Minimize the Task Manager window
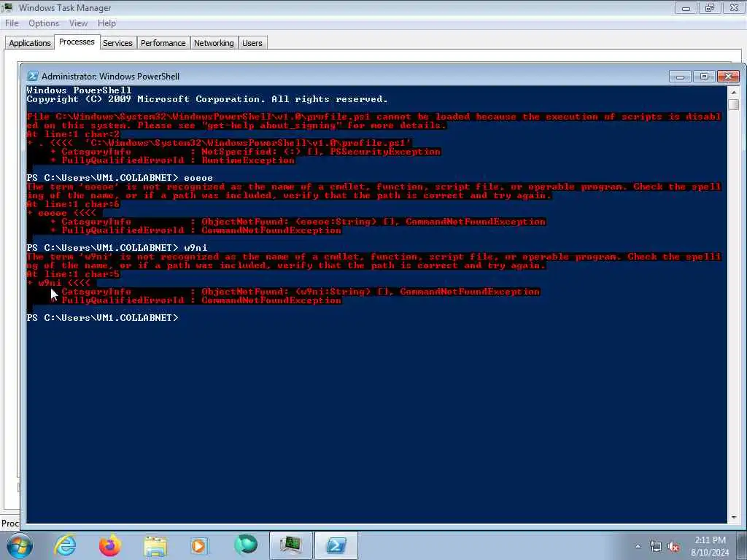The width and height of the screenshot is (747, 560). pyautogui.click(x=686, y=7)
